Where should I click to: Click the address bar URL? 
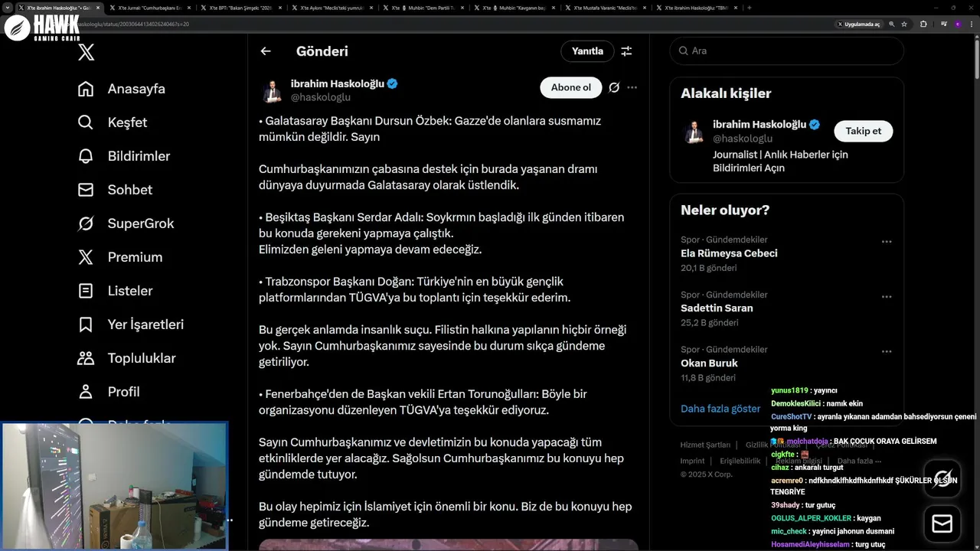pyautogui.click(x=134, y=24)
